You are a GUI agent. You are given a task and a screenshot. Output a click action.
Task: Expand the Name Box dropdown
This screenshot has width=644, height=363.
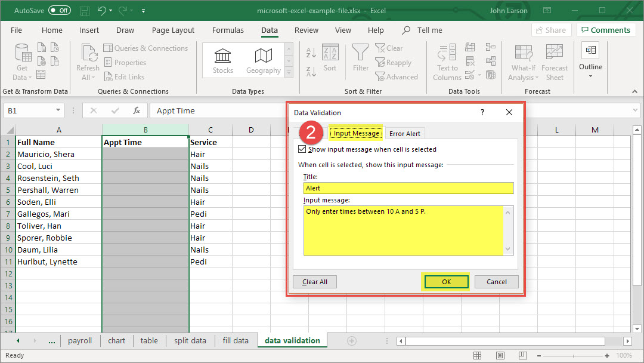[x=58, y=110]
